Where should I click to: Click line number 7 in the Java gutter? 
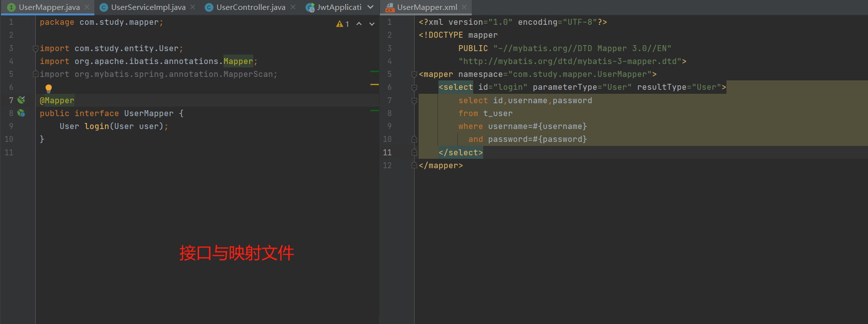[x=11, y=100]
